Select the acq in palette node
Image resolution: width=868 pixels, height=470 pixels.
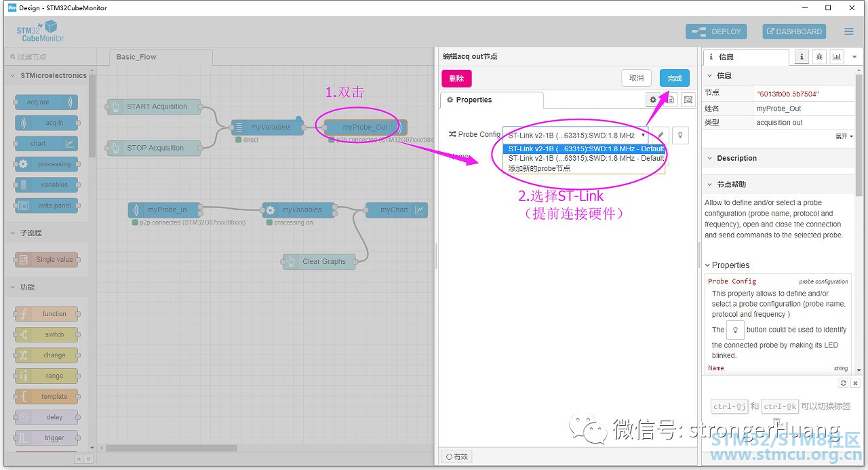coord(46,123)
